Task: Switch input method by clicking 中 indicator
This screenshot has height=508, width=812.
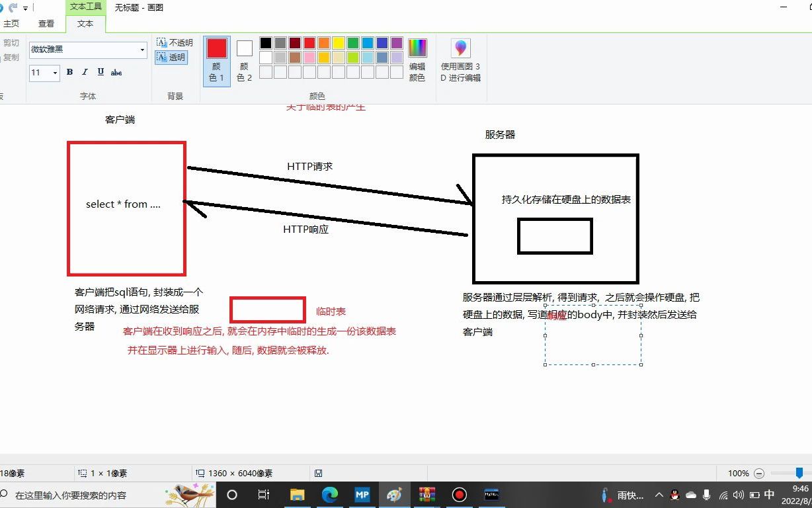Action: pyautogui.click(x=769, y=495)
